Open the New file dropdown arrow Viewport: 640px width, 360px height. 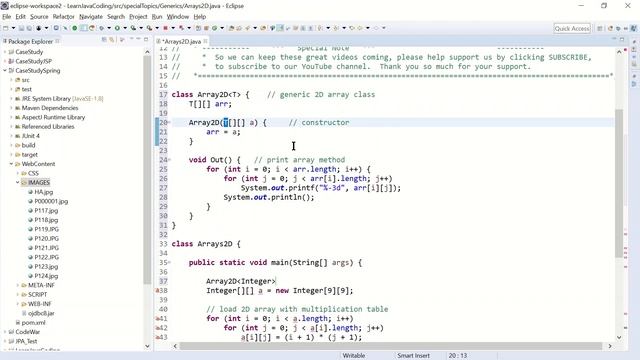click(13, 28)
